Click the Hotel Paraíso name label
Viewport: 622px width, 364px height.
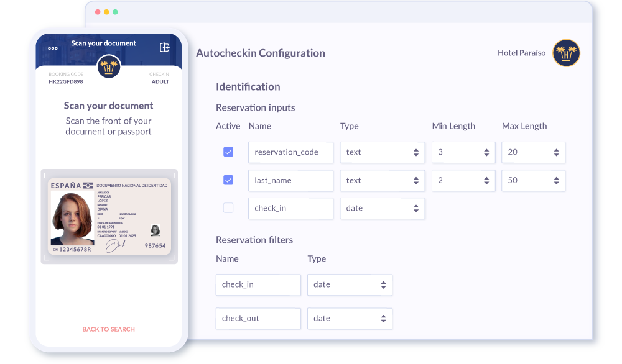(x=522, y=53)
